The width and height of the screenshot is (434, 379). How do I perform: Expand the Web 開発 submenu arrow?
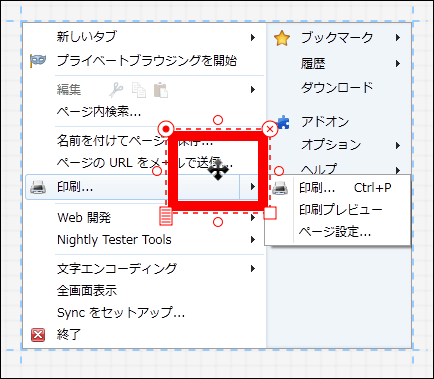point(253,218)
